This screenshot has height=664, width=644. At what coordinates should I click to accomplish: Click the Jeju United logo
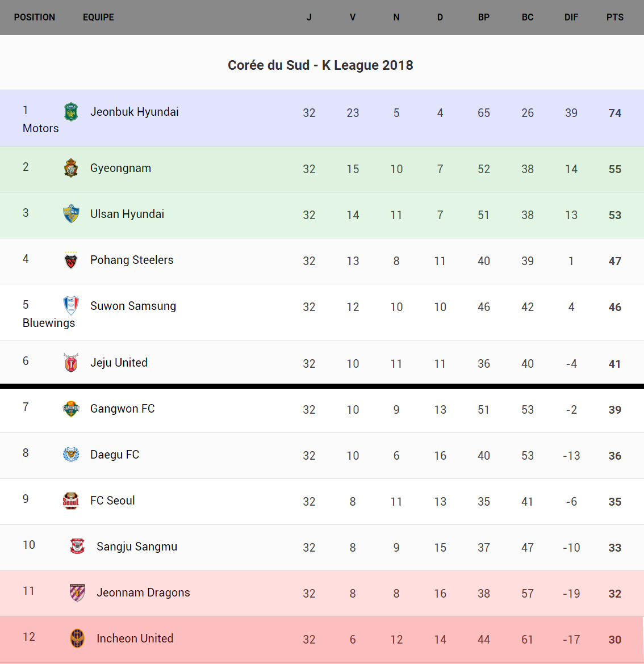coord(71,363)
